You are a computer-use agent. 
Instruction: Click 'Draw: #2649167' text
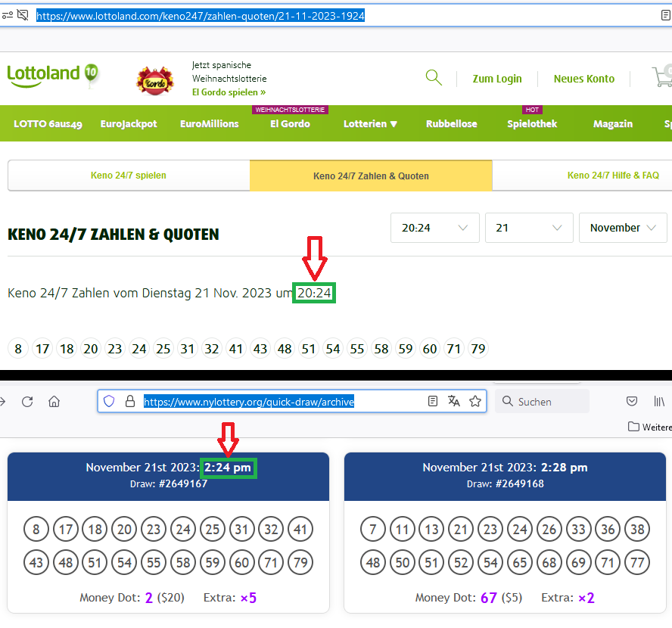click(x=169, y=483)
